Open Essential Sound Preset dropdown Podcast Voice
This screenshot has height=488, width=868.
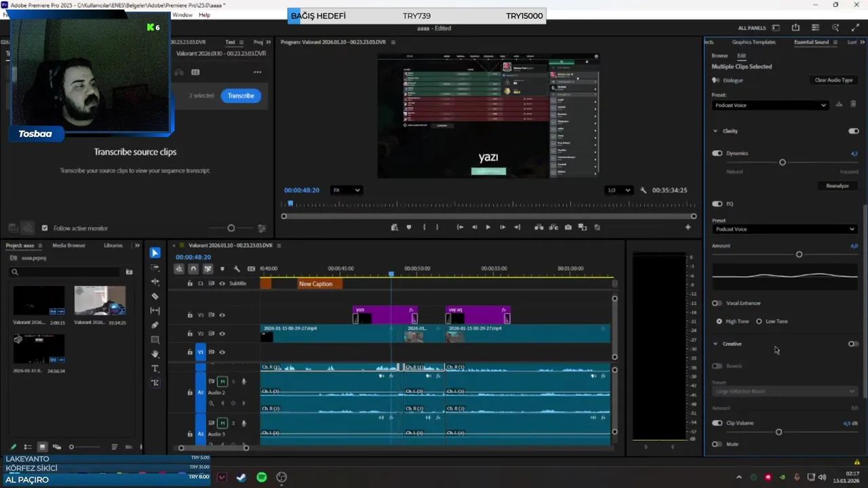770,105
